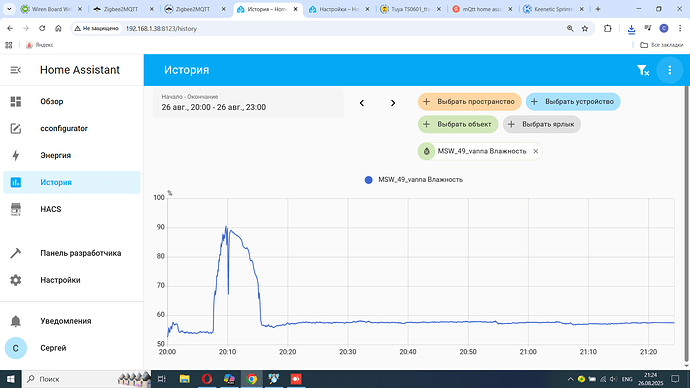Click Выбрать устройство button

[x=573, y=102]
